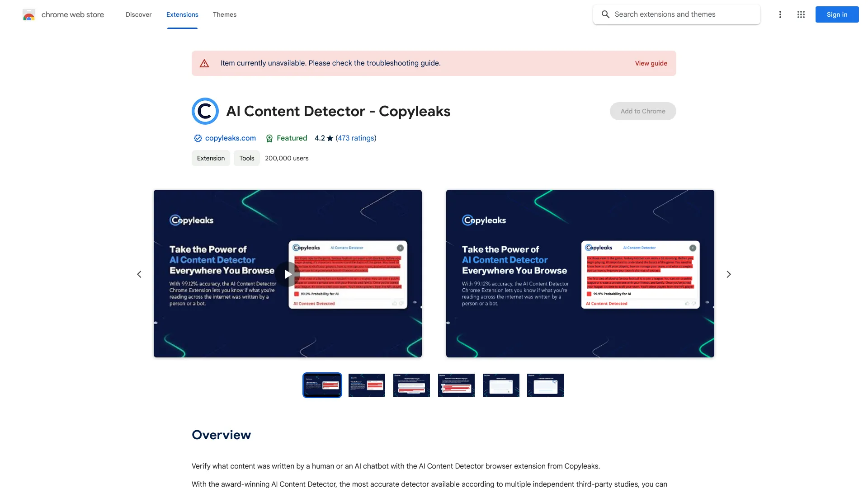Screen dimensions: 868x488
Task: Click the Tools filter tag
Action: [x=246, y=158]
